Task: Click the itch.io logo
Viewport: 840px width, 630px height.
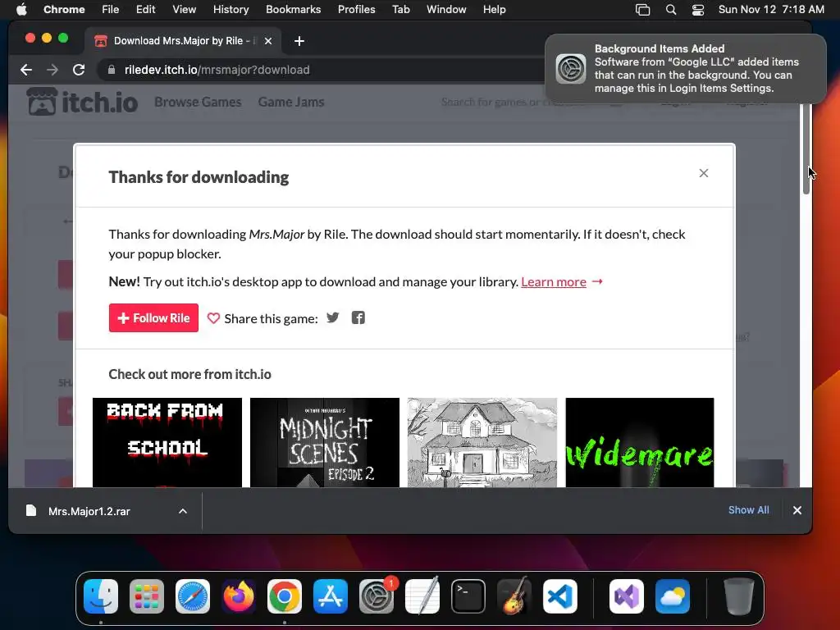Action: (x=83, y=102)
